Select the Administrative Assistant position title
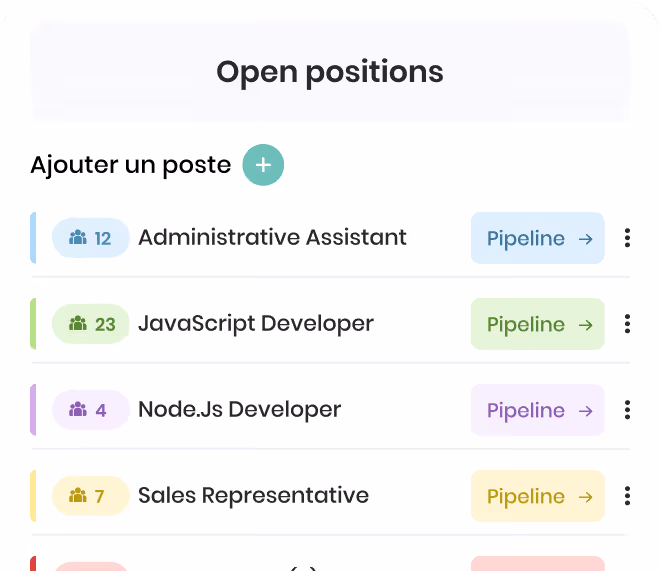The image size is (660, 571). click(272, 237)
